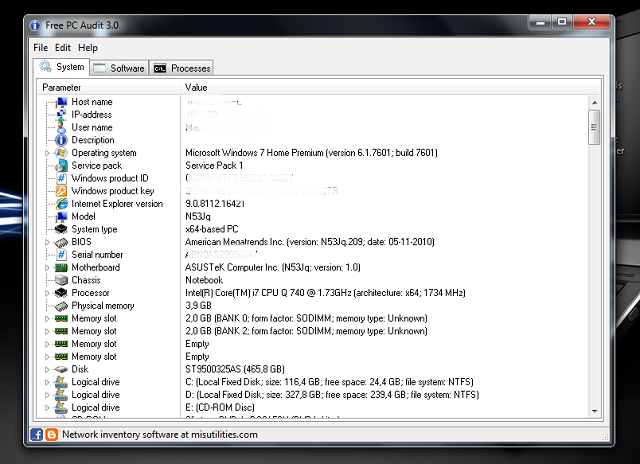This screenshot has height=464, width=640.
Task: Select the 9.0.8112.16421 version value
Action: (x=215, y=204)
